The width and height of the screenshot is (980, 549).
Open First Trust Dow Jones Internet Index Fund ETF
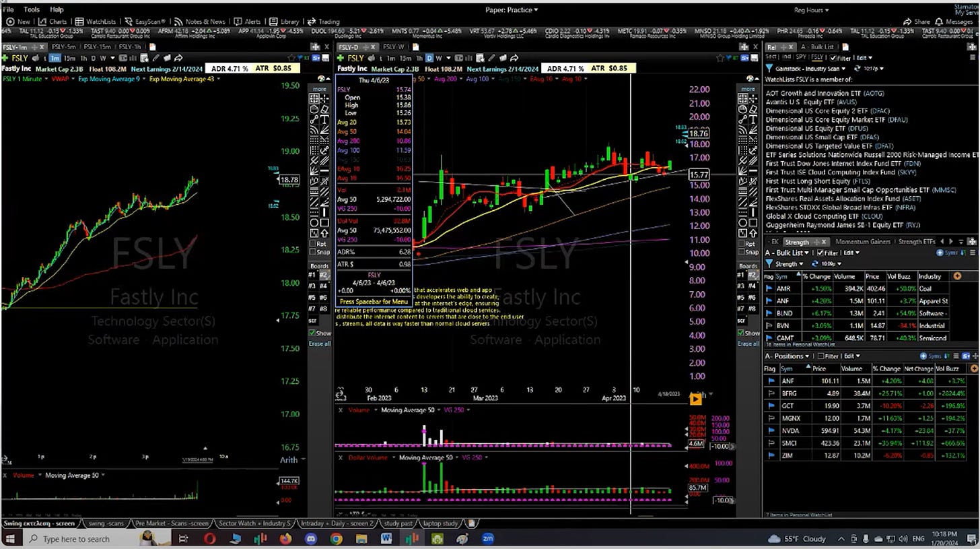843,164
